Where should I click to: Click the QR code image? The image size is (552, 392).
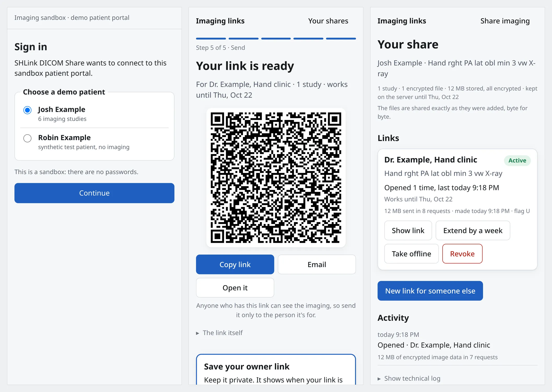click(276, 178)
